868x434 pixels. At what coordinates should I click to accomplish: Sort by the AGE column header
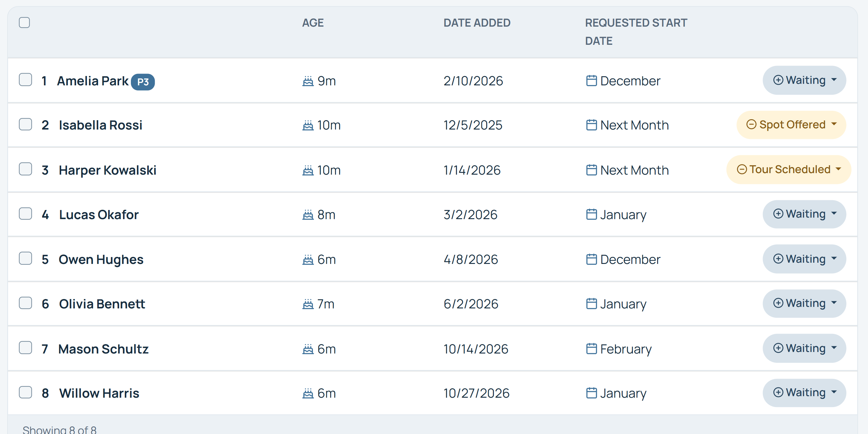pyautogui.click(x=313, y=23)
